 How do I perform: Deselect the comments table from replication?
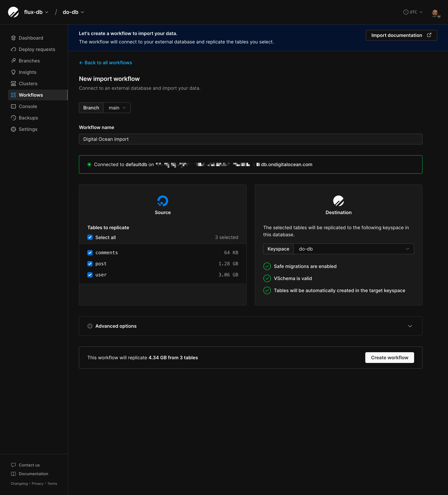[x=90, y=252]
